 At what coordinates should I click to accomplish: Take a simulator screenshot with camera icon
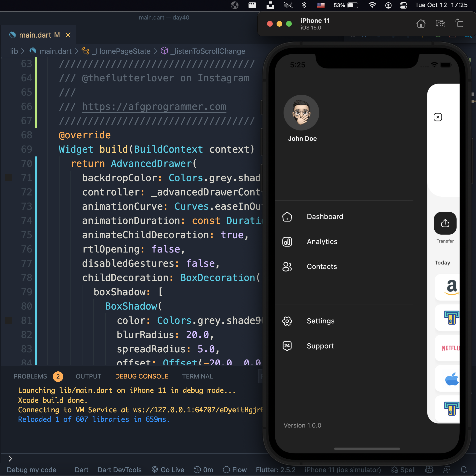pos(440,24)
